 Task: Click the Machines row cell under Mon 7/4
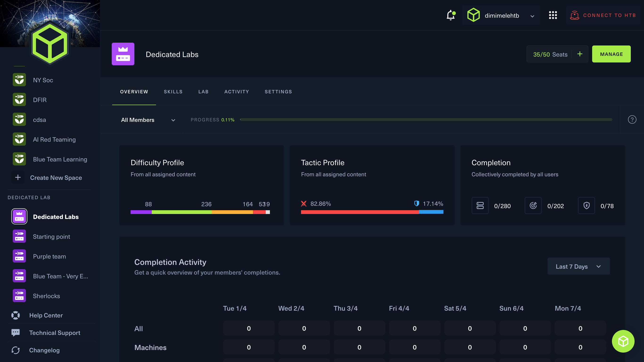tap(580, 347)
